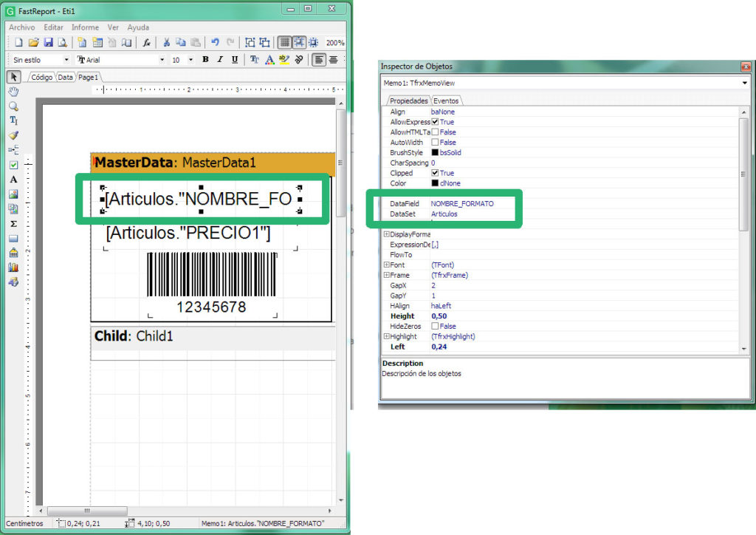This screenshot has height=535, width=756.
Task: Open the Sin estilo style dropdown
Action: (x=66, y=60)
